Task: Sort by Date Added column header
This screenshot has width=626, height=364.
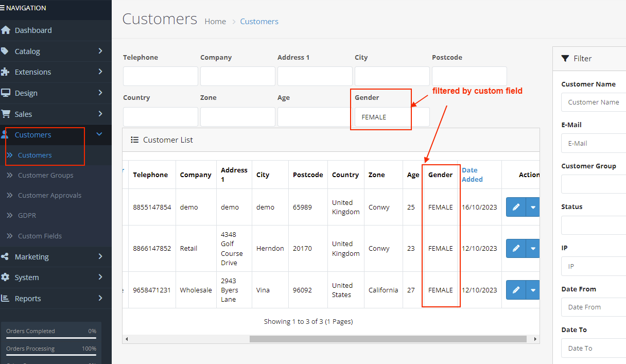Action: click(x=472, y=175)
